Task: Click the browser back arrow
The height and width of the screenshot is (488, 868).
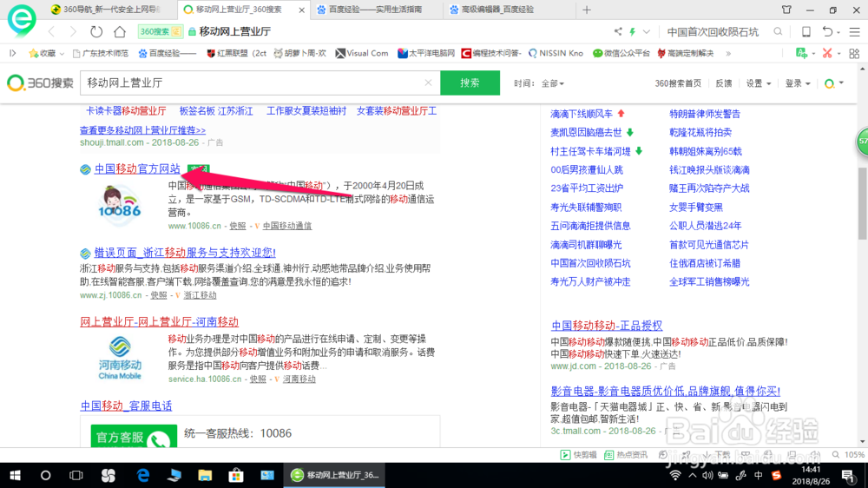Action: (52, 31)
